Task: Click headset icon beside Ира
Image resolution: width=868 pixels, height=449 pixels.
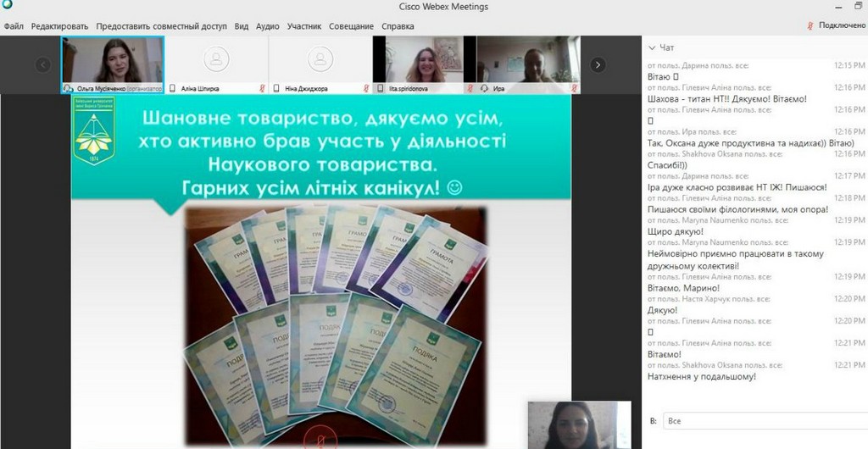Action: [484, 88]
